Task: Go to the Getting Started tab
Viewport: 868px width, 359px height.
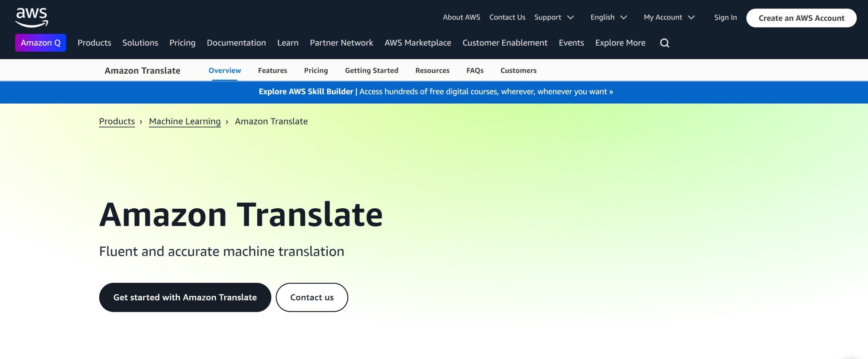Action: [x=371, y=70]
